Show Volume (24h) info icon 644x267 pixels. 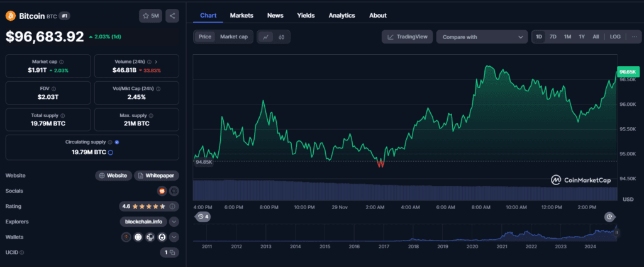[149, 62]
